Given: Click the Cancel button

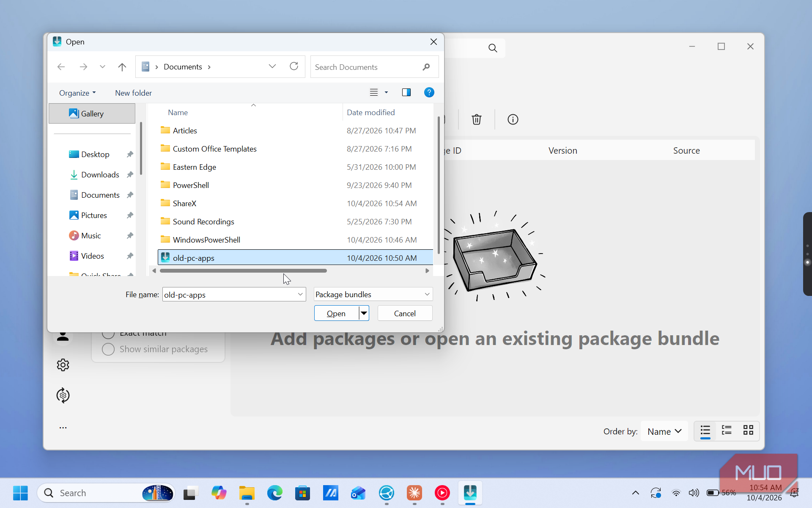Looking at the screenshot, I should pyautogui.click(x=405, y=313).
